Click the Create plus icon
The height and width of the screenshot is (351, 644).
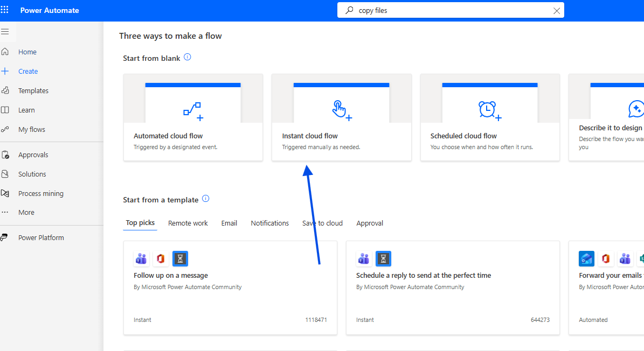click(x=5, y=71)
